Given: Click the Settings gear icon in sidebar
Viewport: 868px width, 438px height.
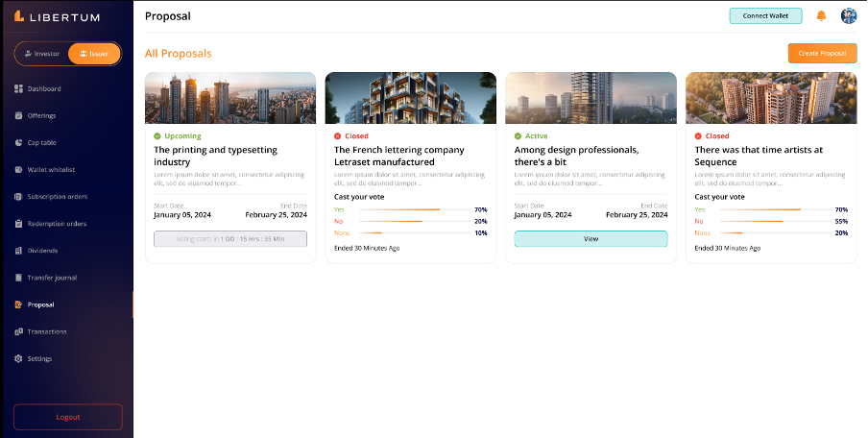Looking at the screenshot, I should (x=18, y=358).
